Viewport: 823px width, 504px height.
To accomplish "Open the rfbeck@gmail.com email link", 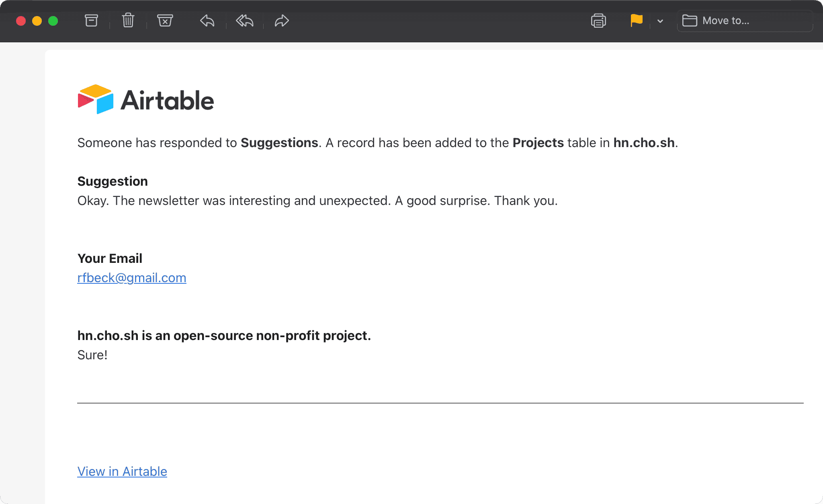I will [132, 278].
